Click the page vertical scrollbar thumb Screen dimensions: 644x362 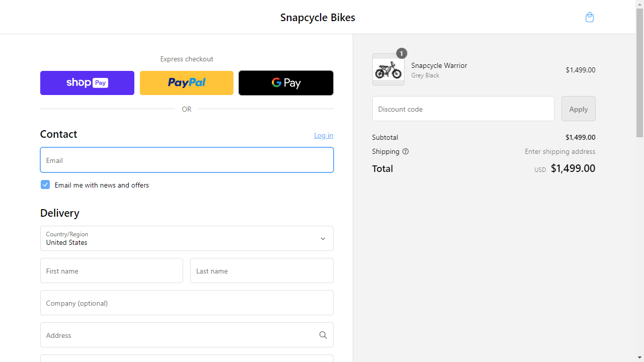(x=640, y=72)
